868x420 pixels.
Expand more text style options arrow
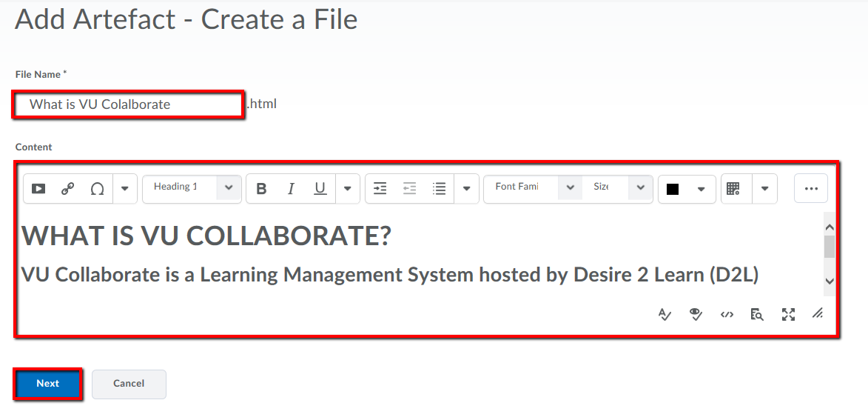pyautogui.click(x=348, y=189)
